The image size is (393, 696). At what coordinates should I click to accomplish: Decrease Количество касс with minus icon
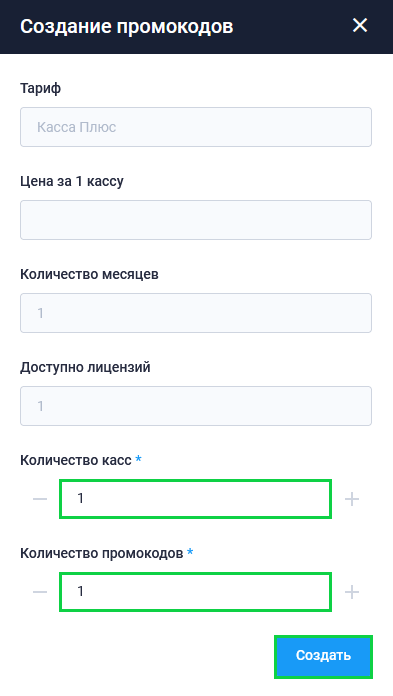(x=40, y=499)
